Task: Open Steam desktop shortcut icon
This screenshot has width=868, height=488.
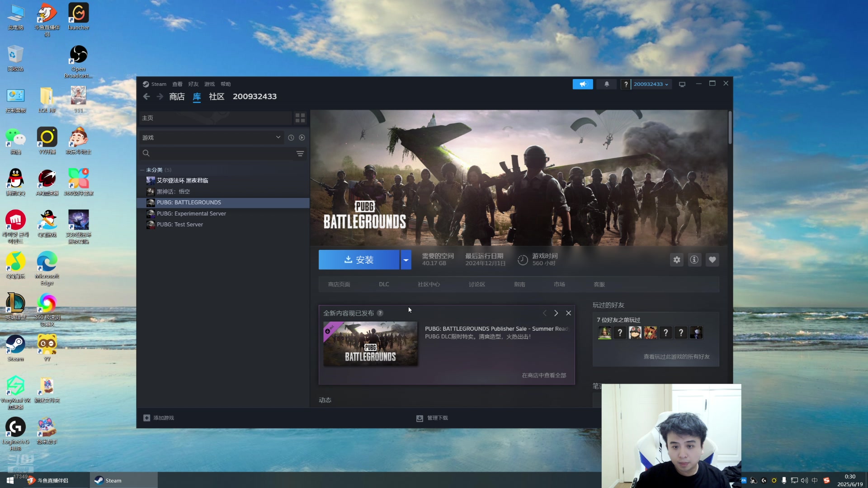Action: pos(15,348)
